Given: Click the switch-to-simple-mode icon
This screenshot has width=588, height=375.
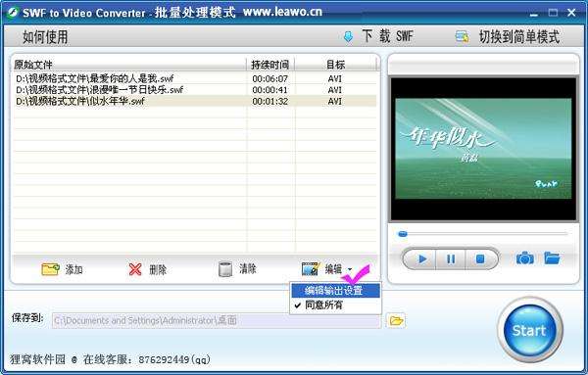Looking at the screenshot, I should tap(462, 36).
